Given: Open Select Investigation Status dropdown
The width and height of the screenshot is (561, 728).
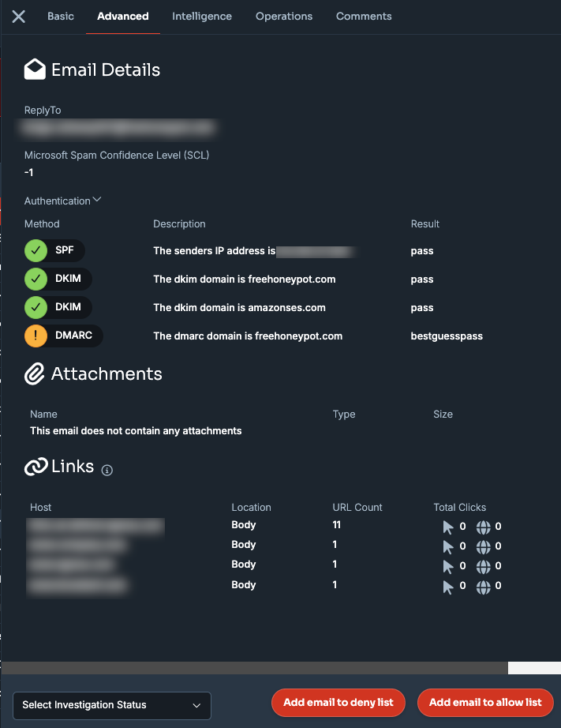Looking at the screenshot, I should (x=112, y=705).
